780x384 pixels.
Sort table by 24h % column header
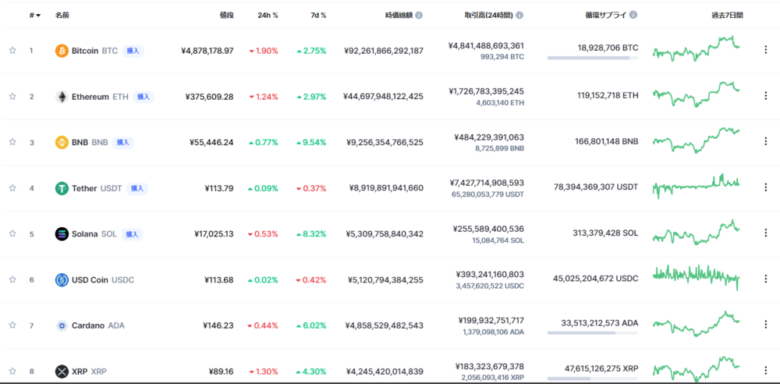(268, 15)
